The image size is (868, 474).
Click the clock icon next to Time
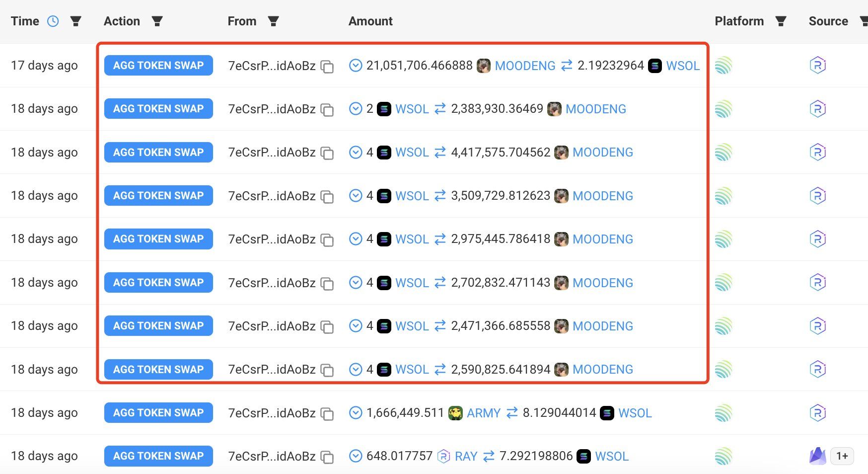click(53, 21)
